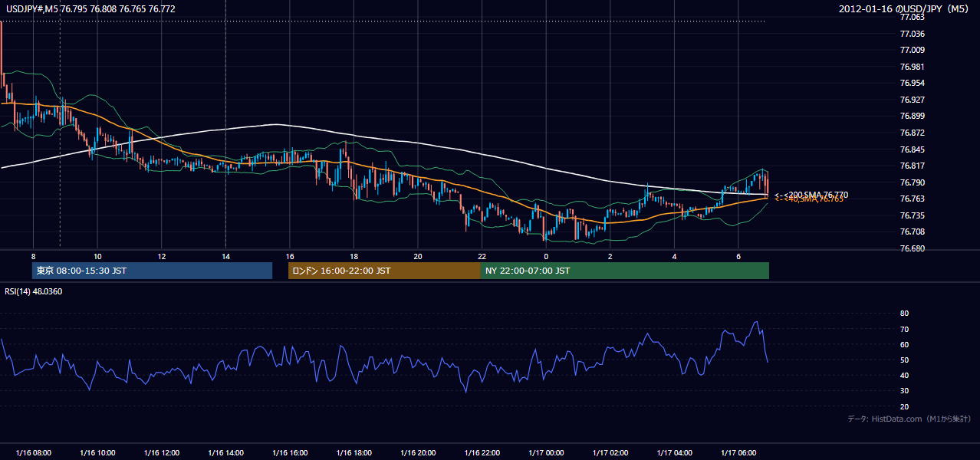Screen dimensions: 980x460
Task: Click the 1/17 04:00 bottom time label
Action: pos(674,452)
